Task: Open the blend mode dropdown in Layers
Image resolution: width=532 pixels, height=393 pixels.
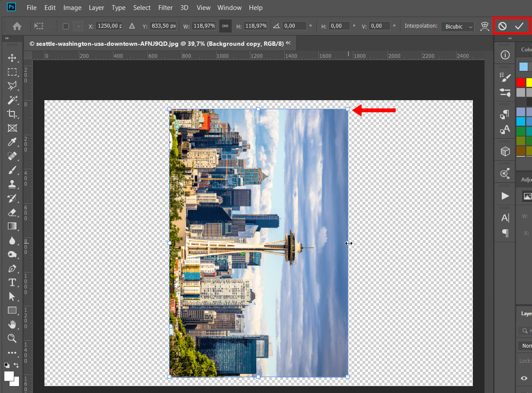Action: click(526, 345)
